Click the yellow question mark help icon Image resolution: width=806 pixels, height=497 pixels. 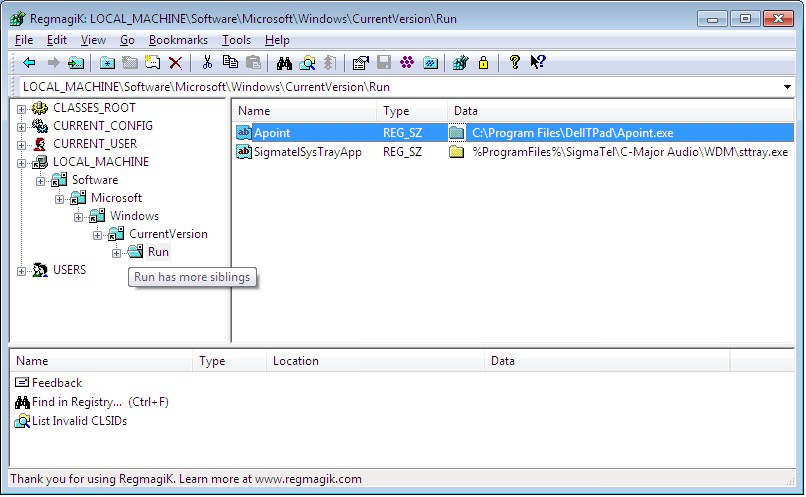click(515, 62)
